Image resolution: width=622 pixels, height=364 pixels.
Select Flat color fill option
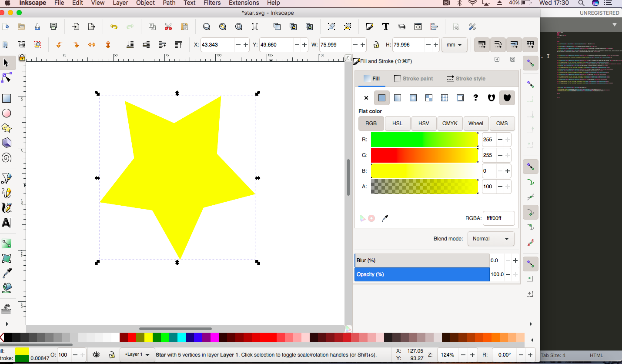(381, 98)
